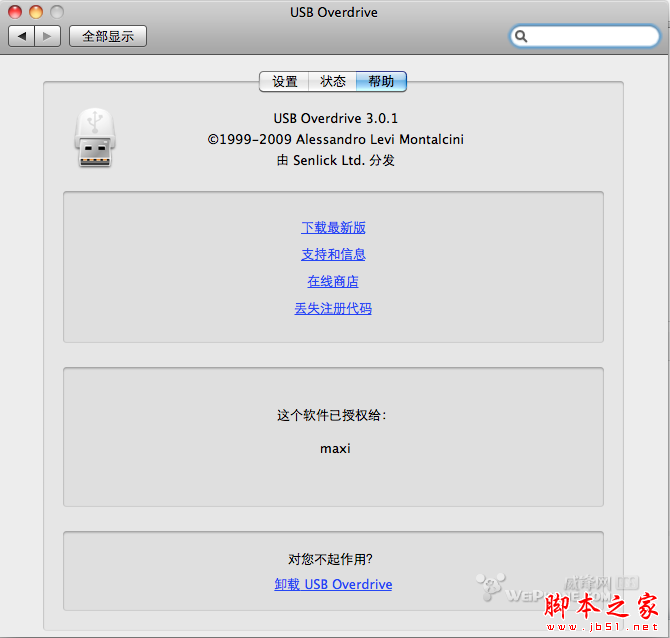This screenshot has height=638, width=670.
Task: Click the red close window button
Action: point(15,12)
